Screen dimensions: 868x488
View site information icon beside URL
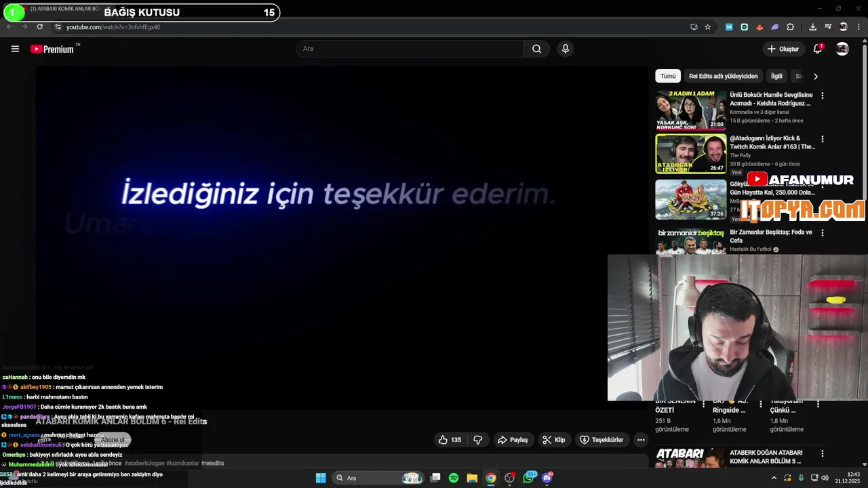(58, 27)
